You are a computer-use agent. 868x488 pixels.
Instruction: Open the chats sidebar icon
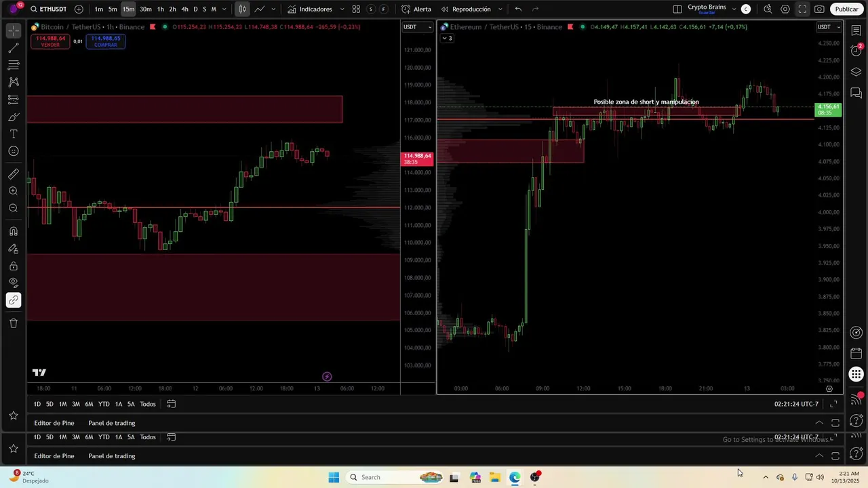pyautogui.click(x=856, y=94)
